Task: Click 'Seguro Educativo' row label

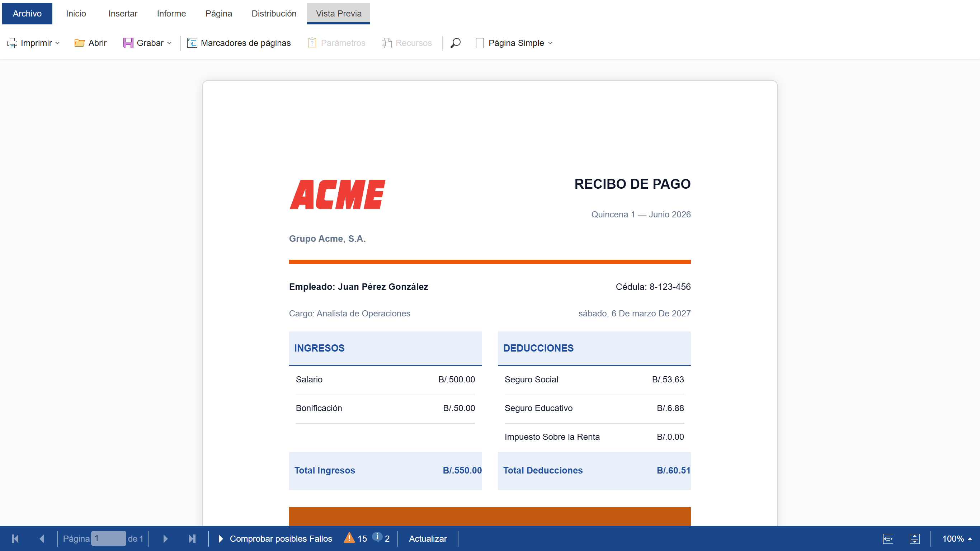Action: [x=538, y=408]
